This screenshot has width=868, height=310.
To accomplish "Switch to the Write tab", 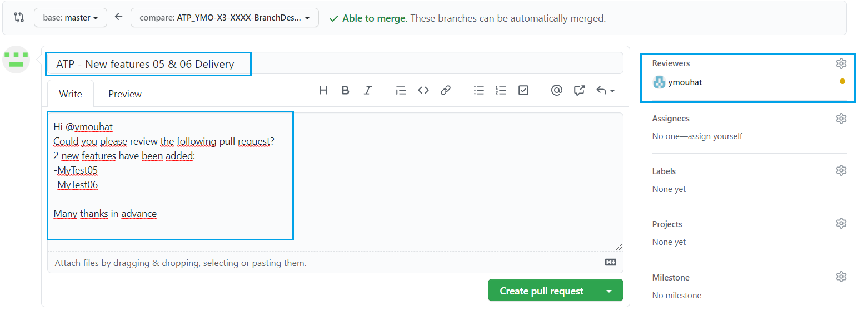I will [x=71, y=94].
